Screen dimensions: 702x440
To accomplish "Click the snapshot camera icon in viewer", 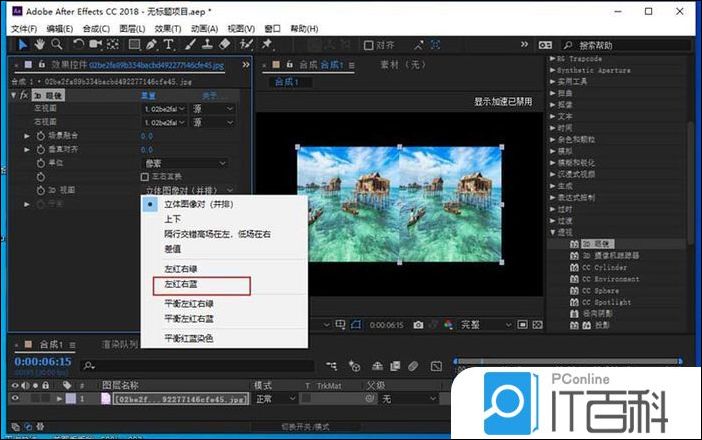I will pyautogui.click(x=418, y=325).
